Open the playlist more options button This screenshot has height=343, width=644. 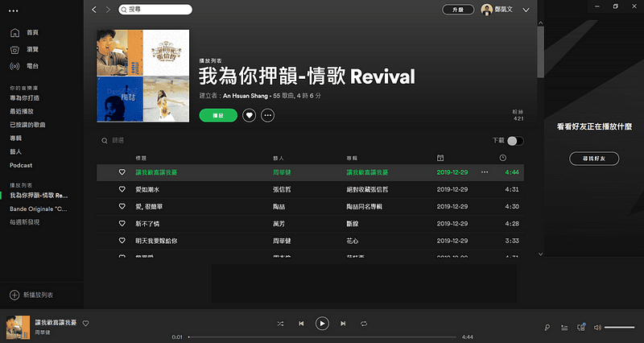(x=268, y=115)
